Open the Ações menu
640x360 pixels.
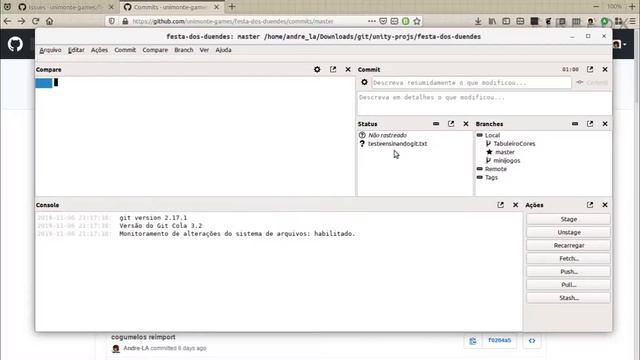click(x=99, y=50)
